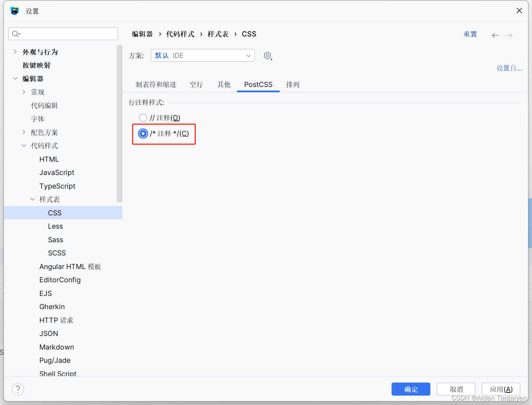Select HTTP 请求 in the tree
This screenshot has height=405, width=532.
click(x=56, y=320)
